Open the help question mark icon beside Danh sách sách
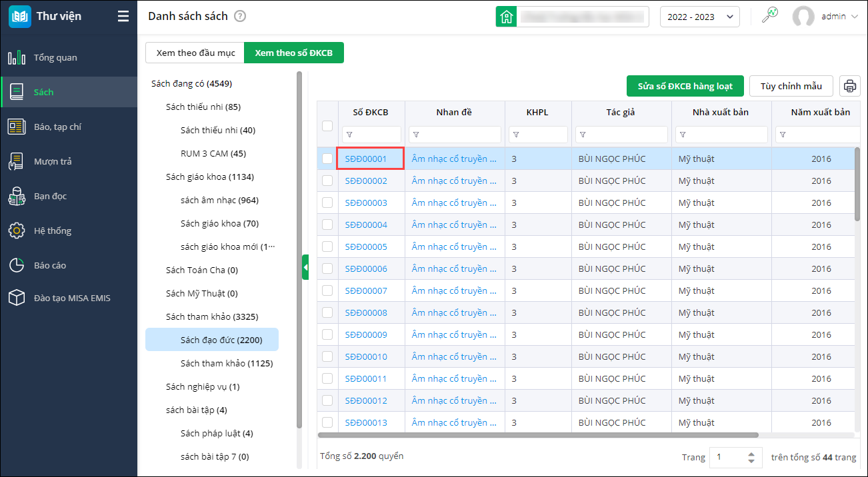This screenshot has height=477, width=868. click(x=240, y=16)
